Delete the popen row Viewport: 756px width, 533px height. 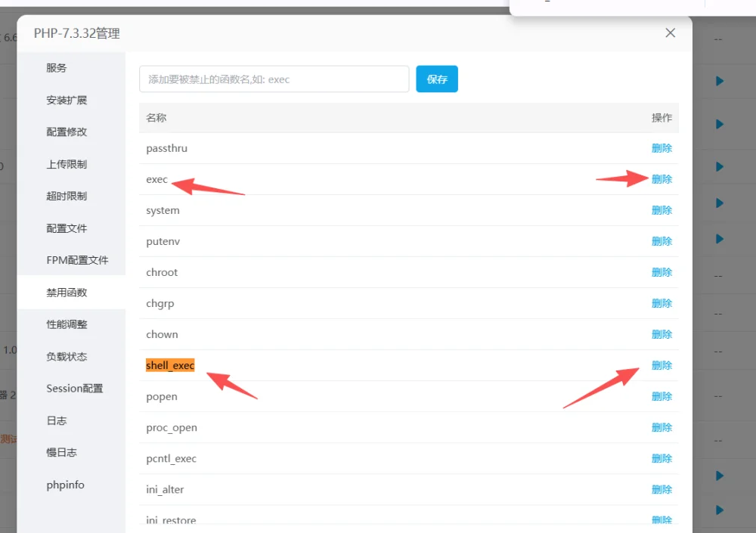(x=661, y=396)
